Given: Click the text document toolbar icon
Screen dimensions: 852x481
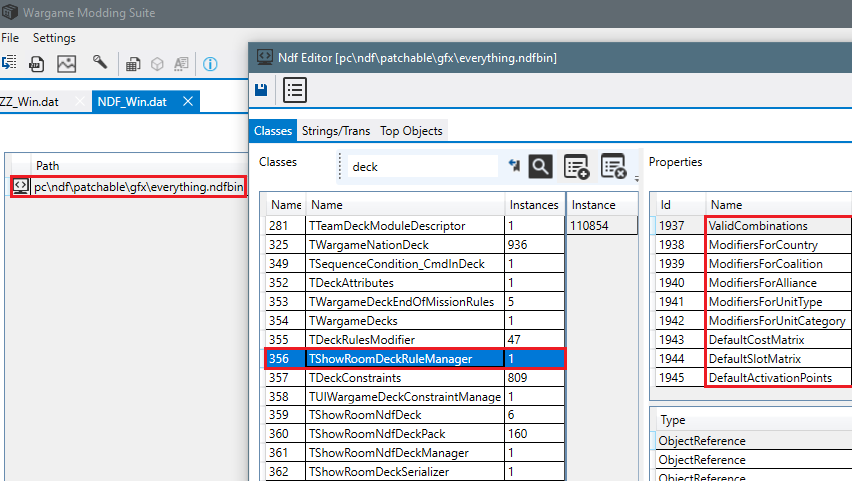Looking at the screenshot, I should coord(181,64).
